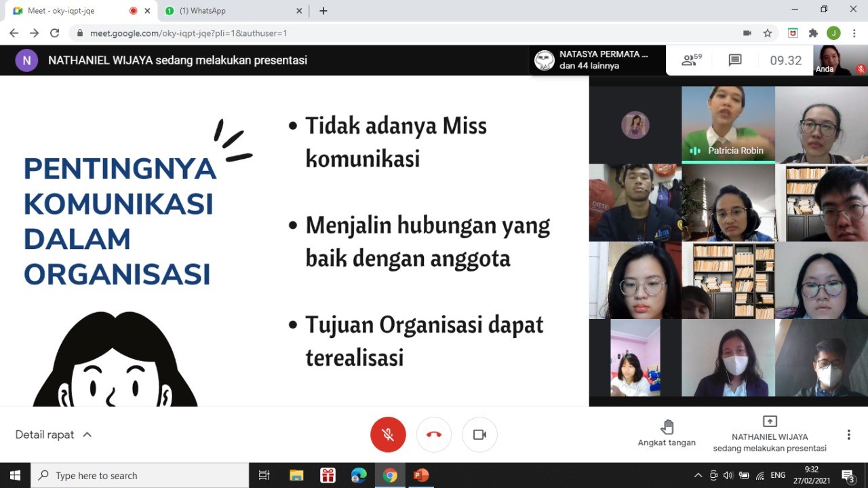Click the camera indicator in the address bar
This screenshot has width=868, height=488.
(747, 33)
